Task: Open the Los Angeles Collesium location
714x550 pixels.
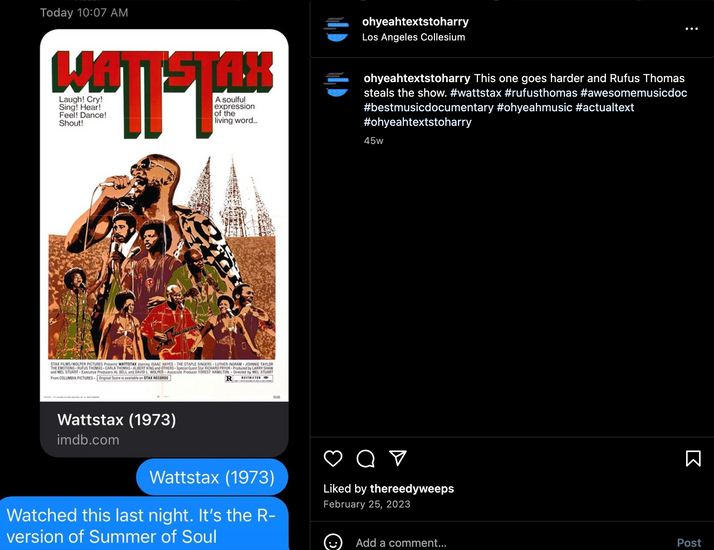Action: (x=413, y=37)
